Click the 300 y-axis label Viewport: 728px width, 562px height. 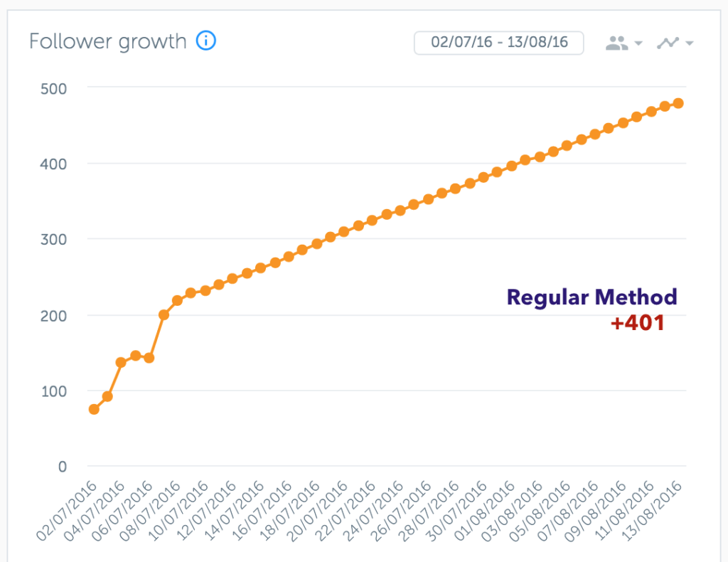(x=53, y=240)
